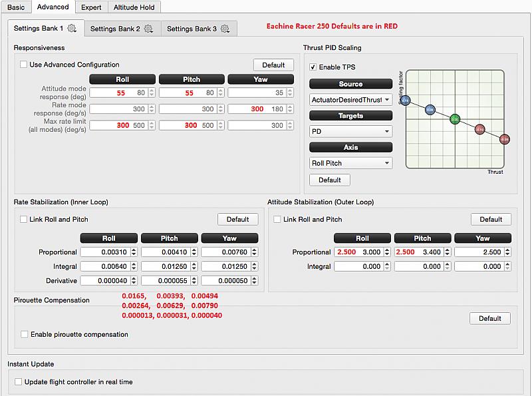Open the ActuatorDesiredThrust source dropdown

coord(350,100)
